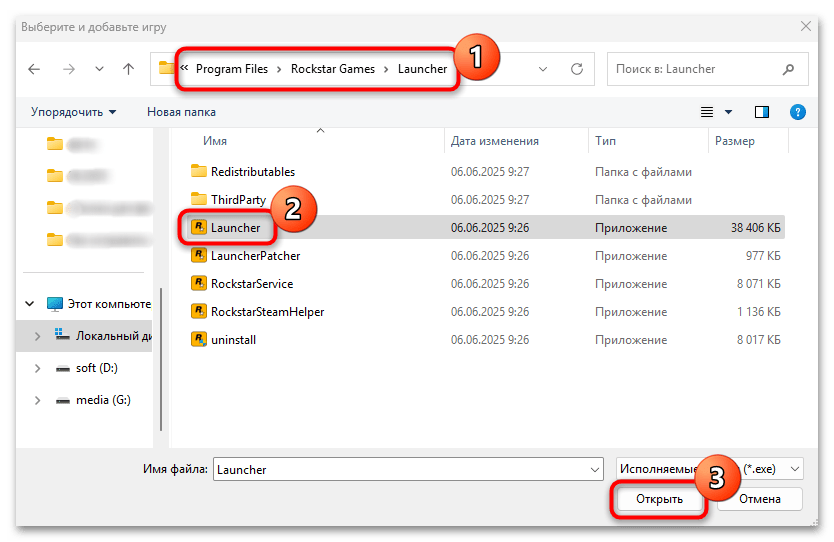
Task: Collapse Этот компьютер tree node
Action: tap(30, 304)
